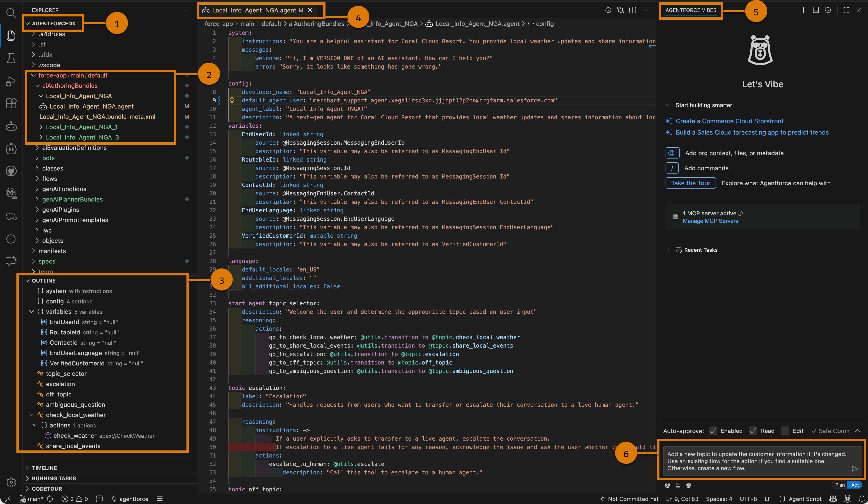Enable the Edit auto-approve checkbox

785,431
